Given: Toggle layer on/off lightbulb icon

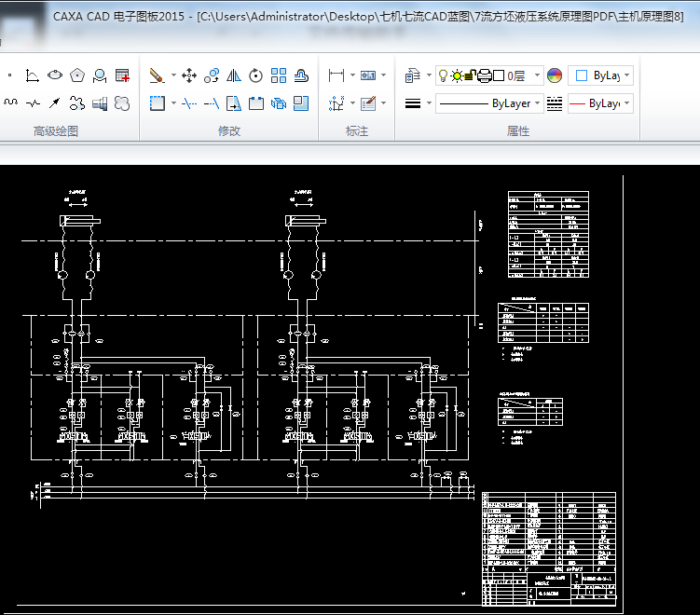Looking at the screenshot, I should coord(443,75).
